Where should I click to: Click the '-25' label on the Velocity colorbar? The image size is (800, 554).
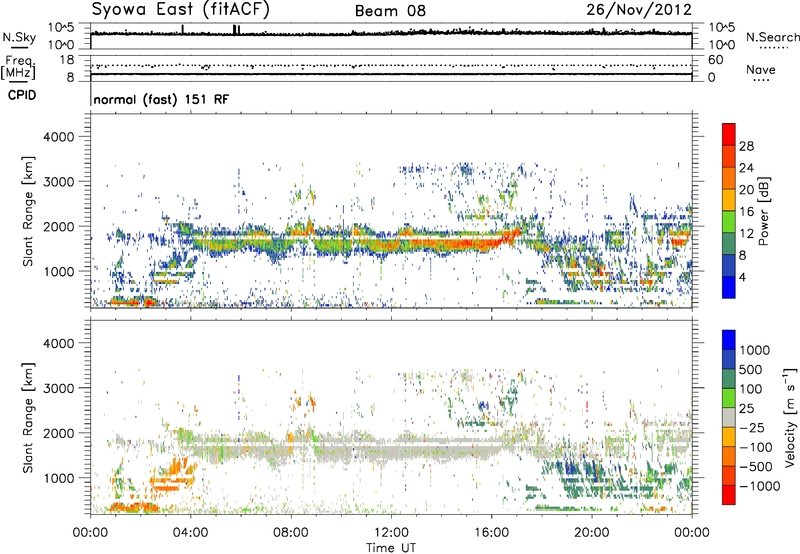(752, 427)
